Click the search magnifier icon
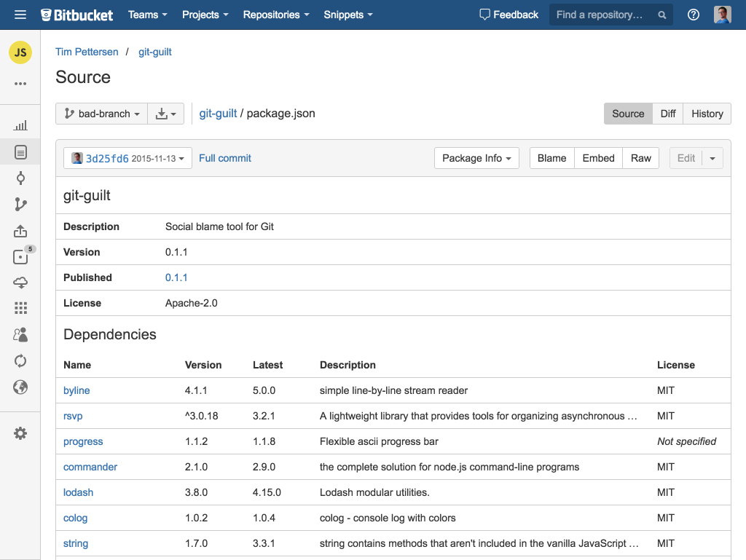746x560 pixels. [x=661, y=15]
